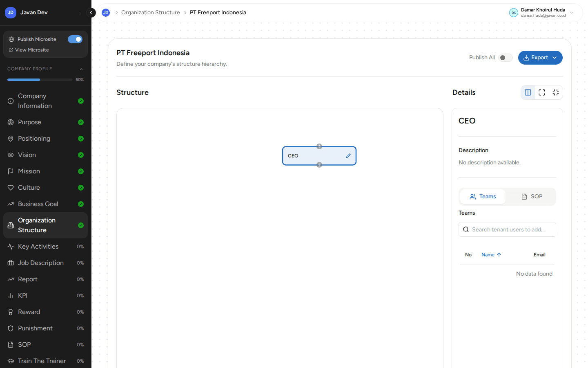Open Key Activities in sidebar
Screen dimensions: 588x368
click(45, 247)
